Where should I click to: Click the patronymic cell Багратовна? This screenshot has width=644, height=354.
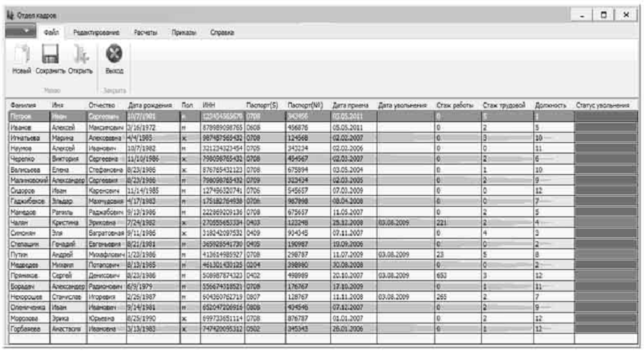(x=106, y=233)
